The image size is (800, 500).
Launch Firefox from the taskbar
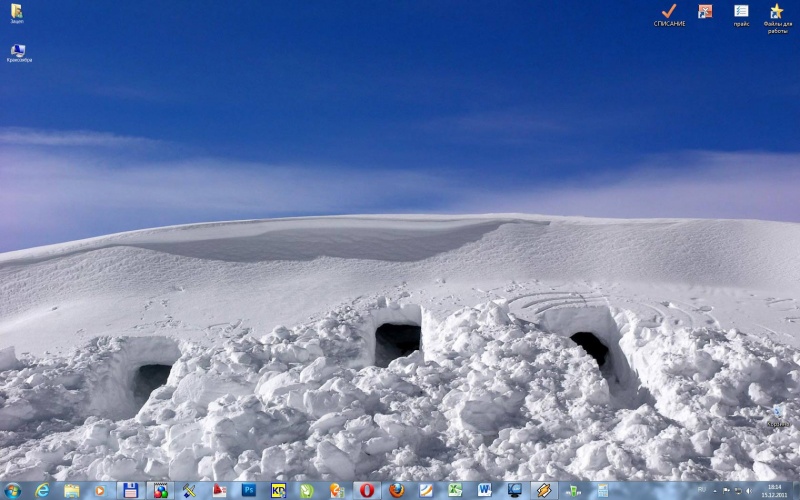tap(396, 490)
